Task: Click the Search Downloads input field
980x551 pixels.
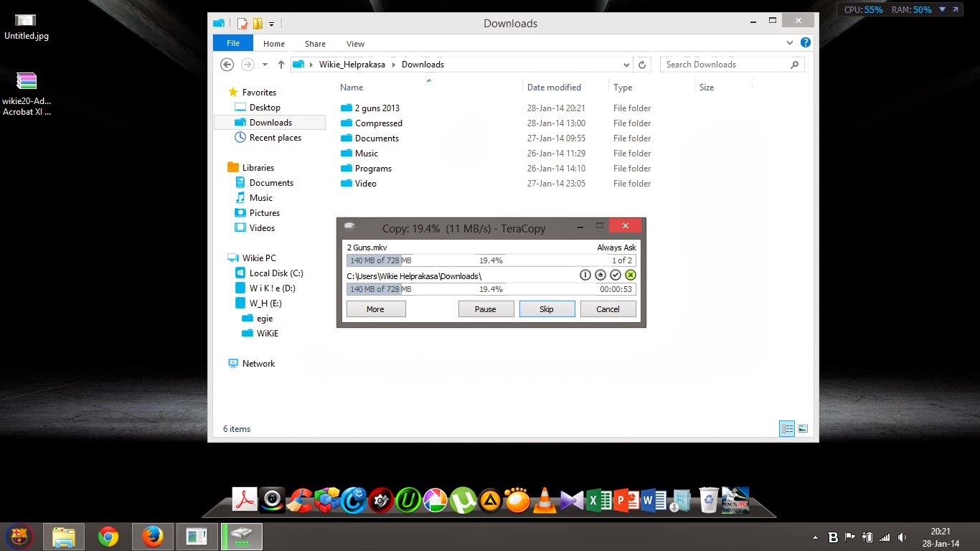Action: pos(725,65)
